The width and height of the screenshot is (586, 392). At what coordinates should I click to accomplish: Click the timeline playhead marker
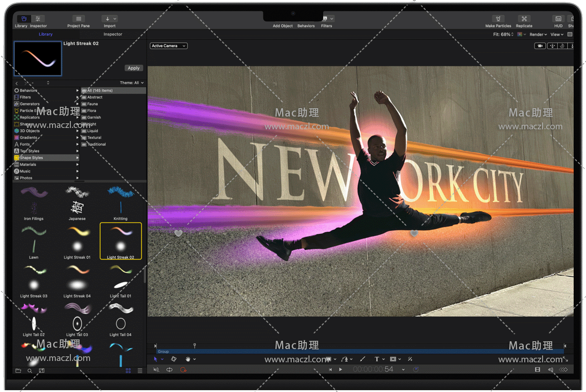point(195,345)
